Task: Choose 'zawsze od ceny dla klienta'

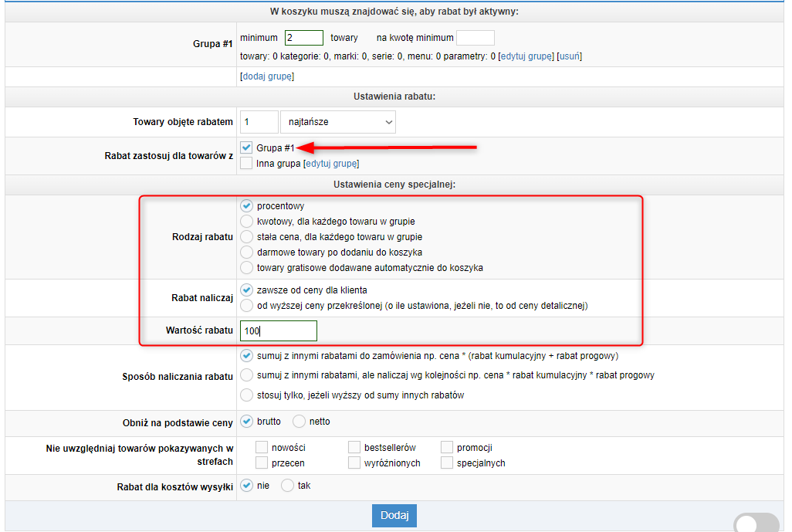Action: tap(246, 290)
